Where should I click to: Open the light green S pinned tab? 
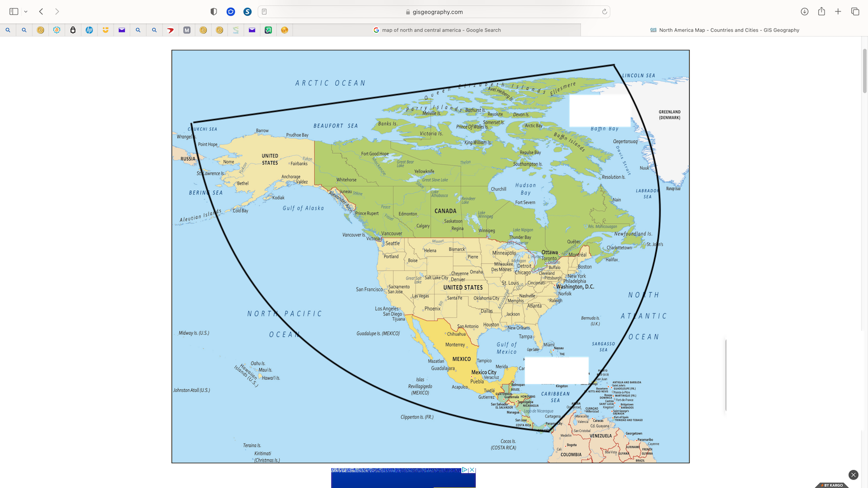click(x=236, y=30)
